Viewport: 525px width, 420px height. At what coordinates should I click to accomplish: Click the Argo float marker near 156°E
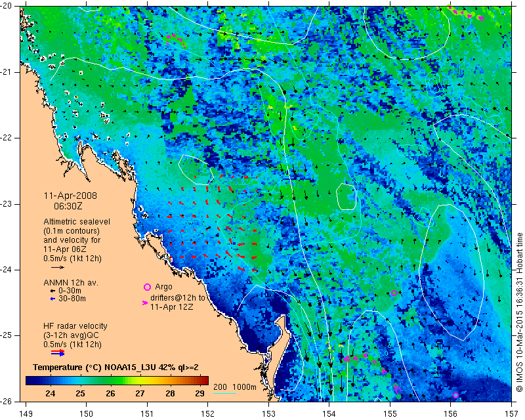point(455,395)
